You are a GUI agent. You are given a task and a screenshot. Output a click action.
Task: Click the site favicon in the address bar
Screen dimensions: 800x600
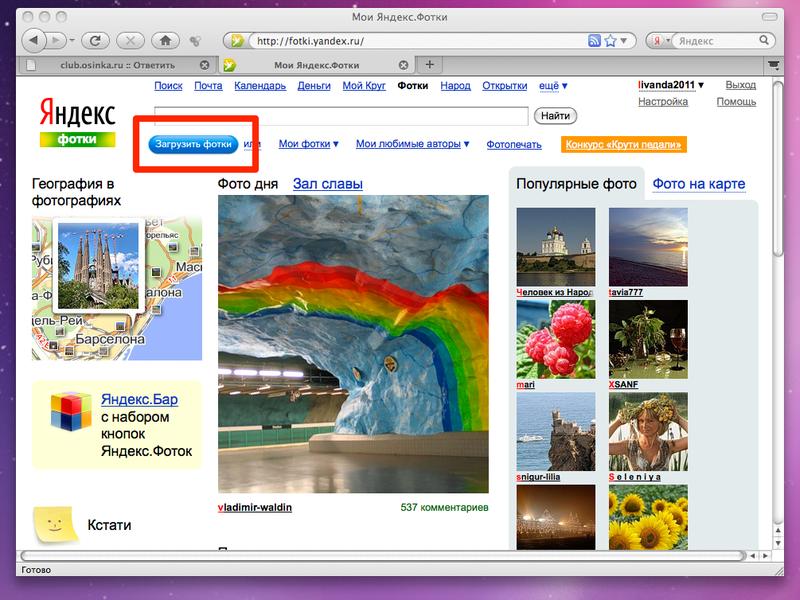pyautogui.click(x=237, y=41)
